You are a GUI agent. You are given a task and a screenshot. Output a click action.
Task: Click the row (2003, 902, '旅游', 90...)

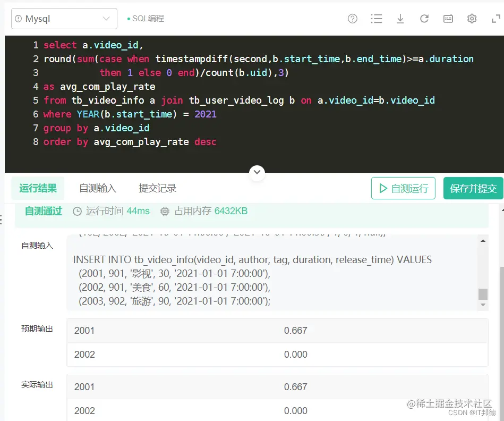(x=175, y=301)
